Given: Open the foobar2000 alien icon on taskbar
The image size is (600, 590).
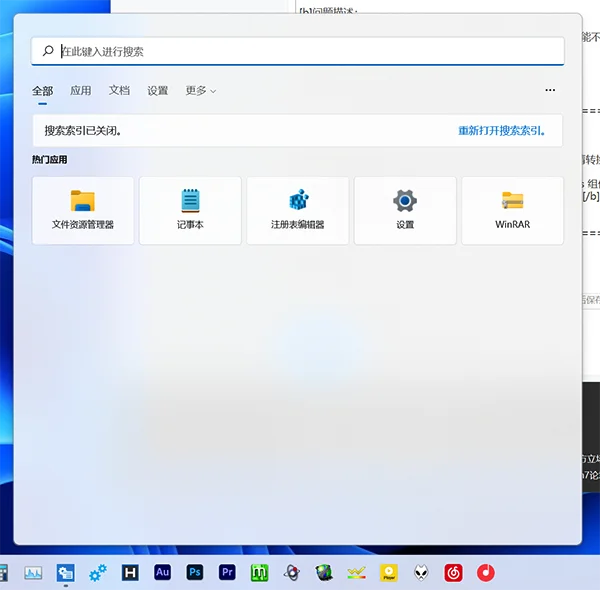Looking at the screenshot, I should pos(421,573).
